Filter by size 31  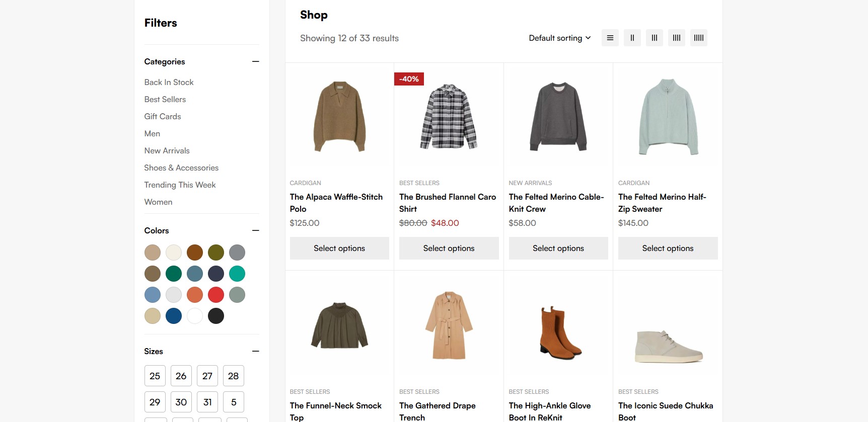click(207, 402)
